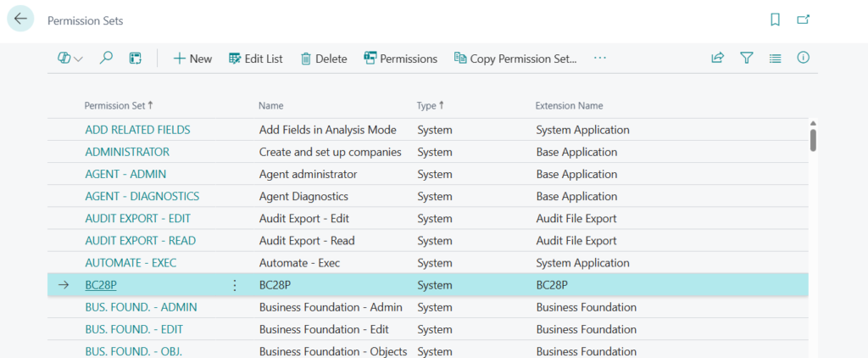Open Permissions for selected set

point(400,59)
